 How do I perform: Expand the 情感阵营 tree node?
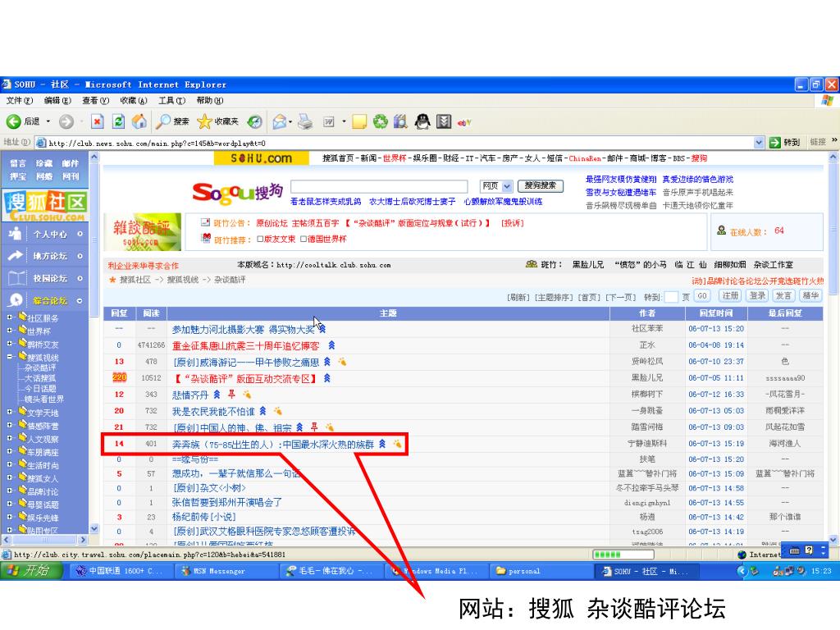pos(9,425)
